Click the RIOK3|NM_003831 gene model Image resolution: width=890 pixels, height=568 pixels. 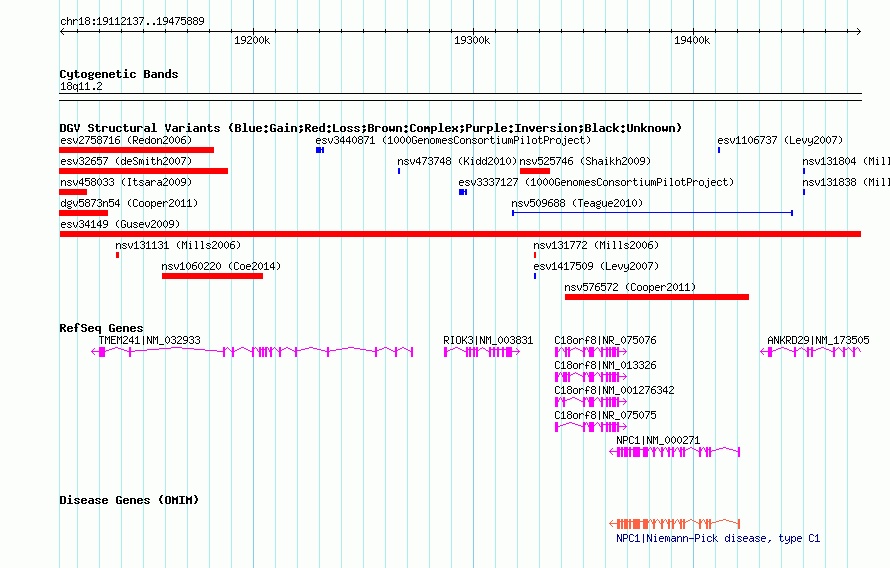[481, 352]
